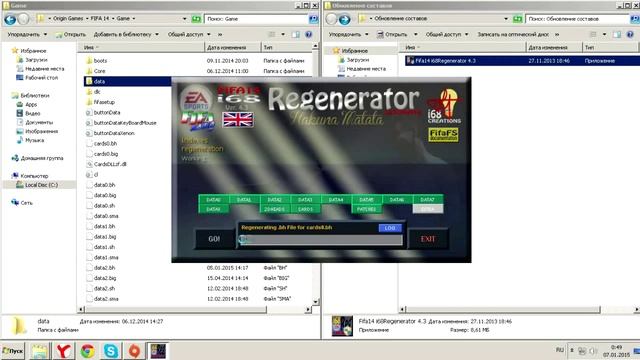Click the search field in Game window
This screenshot has width=640, height=360.
click(257, 19)
